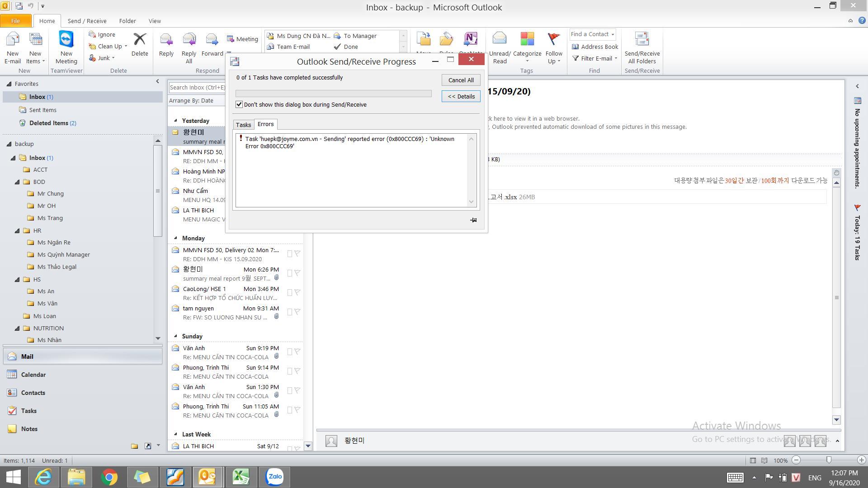Screen dimensions: 868x488
Task: Open Zalo from the taskbar
Action: coord(274,477)
